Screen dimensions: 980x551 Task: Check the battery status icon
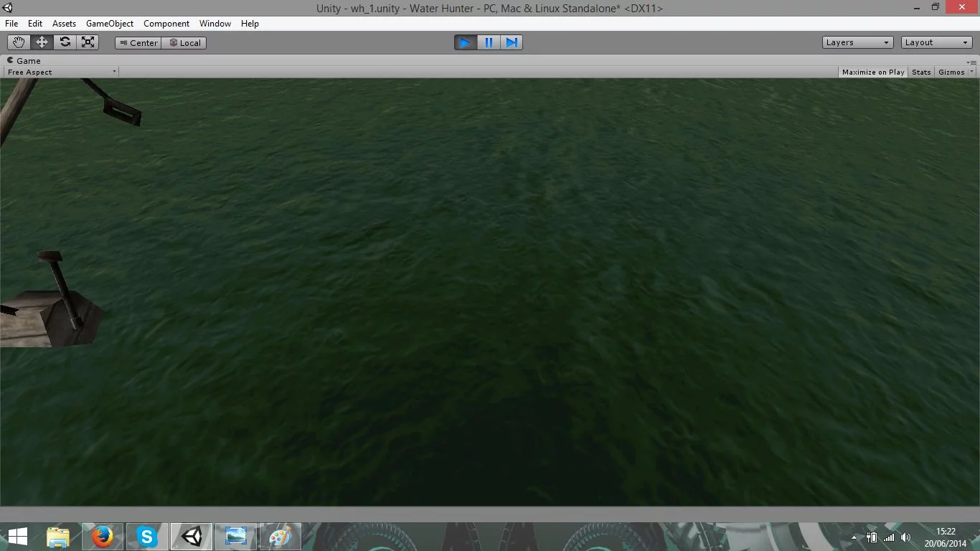tap(872, 537)
